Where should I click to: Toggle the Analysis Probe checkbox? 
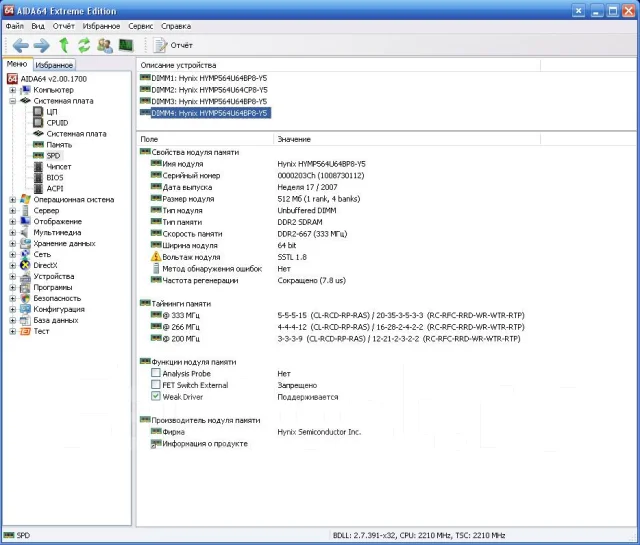(156, 373)
